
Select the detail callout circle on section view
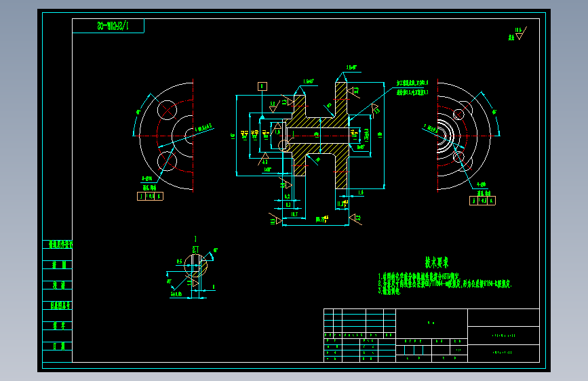283,145
